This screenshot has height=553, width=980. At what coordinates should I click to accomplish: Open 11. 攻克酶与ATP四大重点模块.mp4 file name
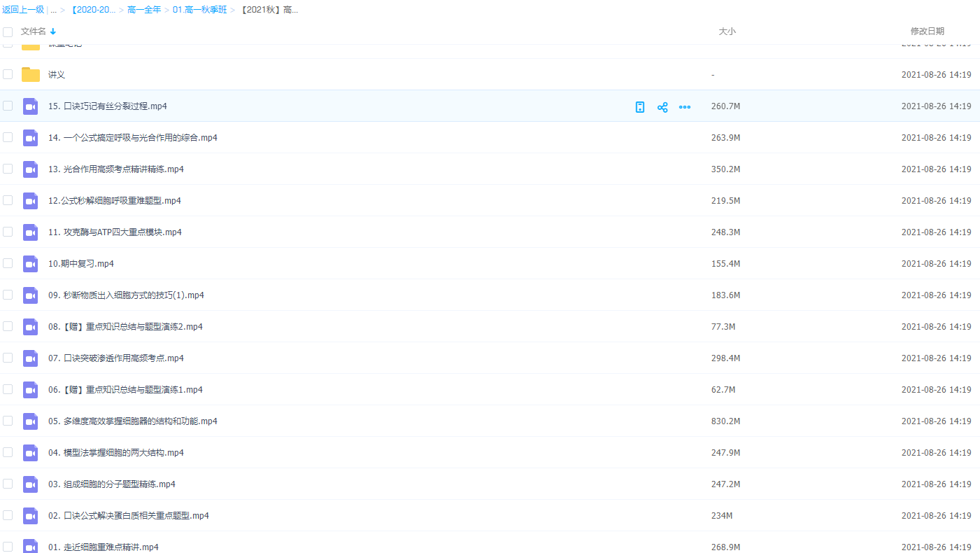coord(115,232)
